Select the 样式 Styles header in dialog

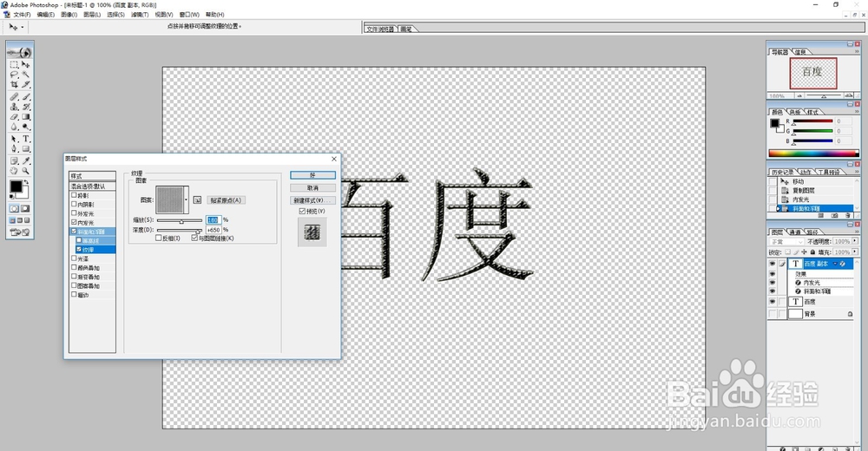[x=93, y=176]
